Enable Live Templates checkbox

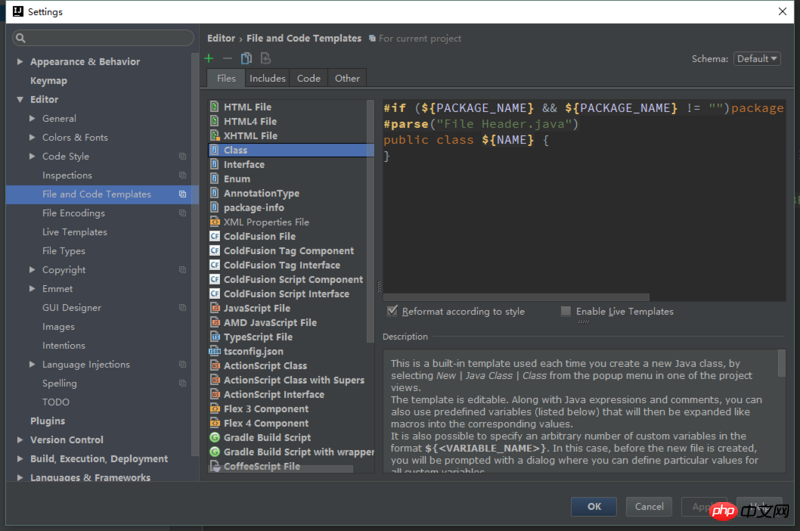[566, 311]
